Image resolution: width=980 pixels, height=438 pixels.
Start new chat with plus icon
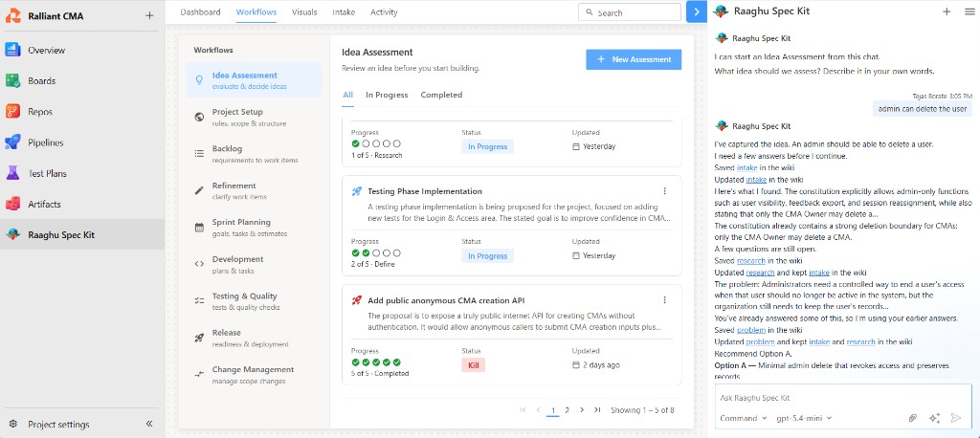[x=947, y=11]
